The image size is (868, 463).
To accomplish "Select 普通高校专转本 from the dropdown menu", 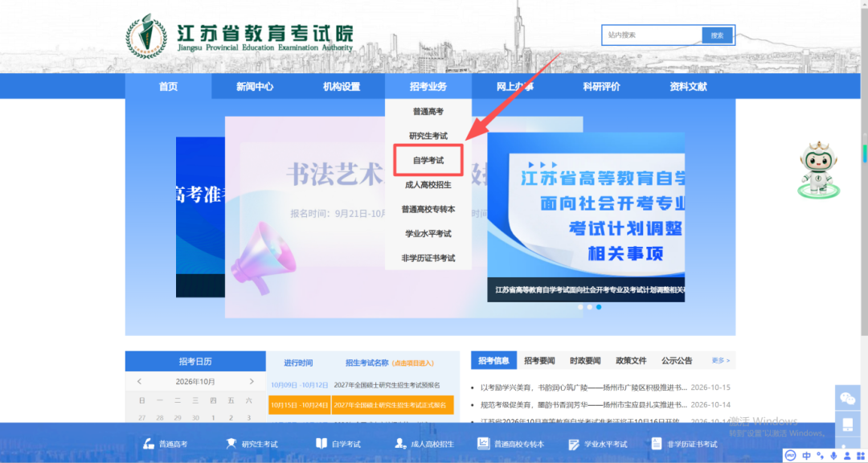I will (428, 209).
